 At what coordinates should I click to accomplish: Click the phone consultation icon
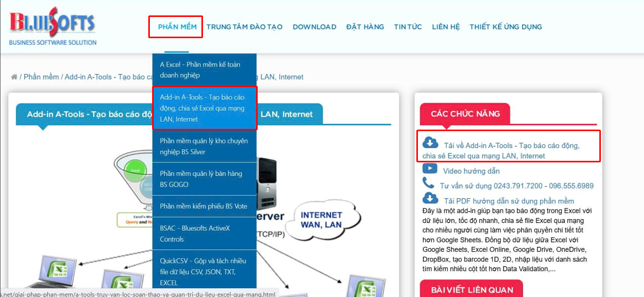(428, 182)
